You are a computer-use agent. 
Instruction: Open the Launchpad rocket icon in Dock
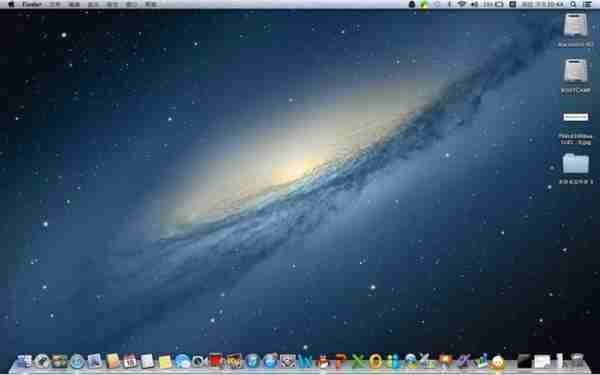point(42,361)
